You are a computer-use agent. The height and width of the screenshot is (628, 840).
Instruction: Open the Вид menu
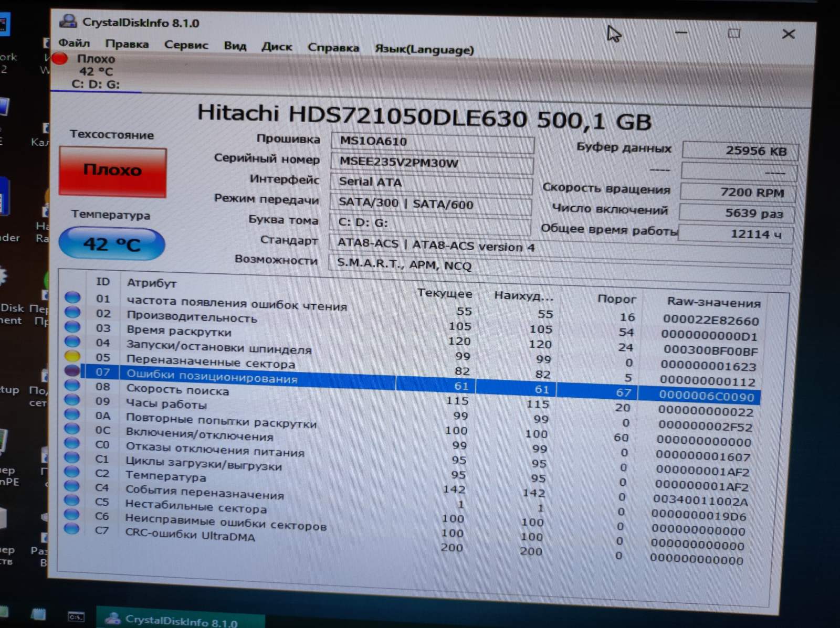pos(235,46)
